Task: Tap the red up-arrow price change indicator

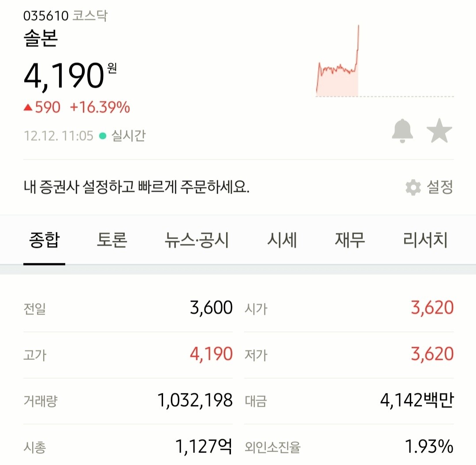Action: tap(29, 106)
